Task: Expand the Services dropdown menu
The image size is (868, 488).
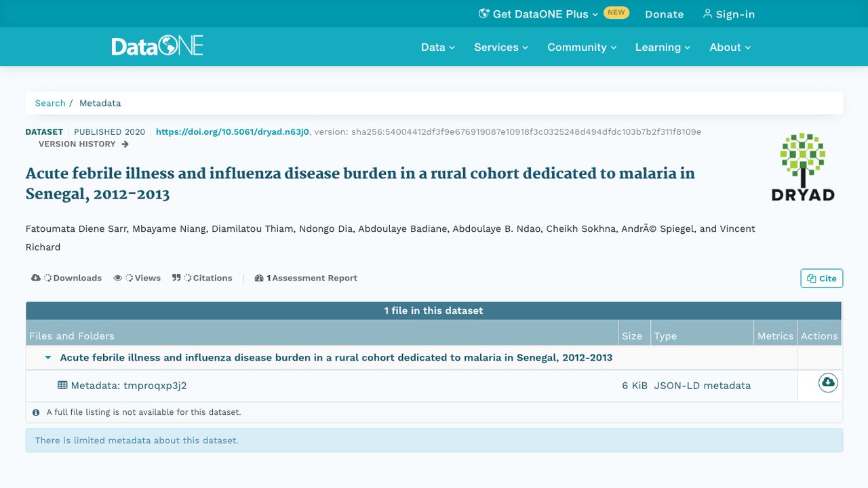Action: coord(501,47)
